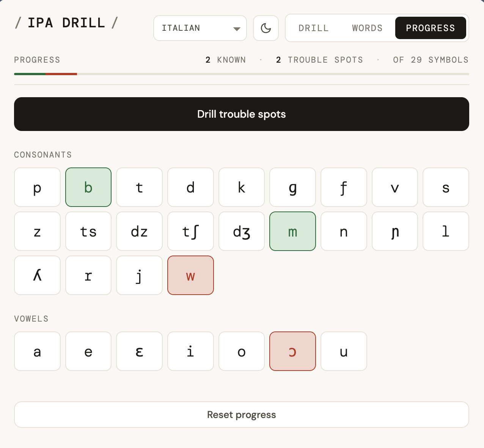
Task: Select the Progress tab
Action: pyautogui.click(x=431, y=28)
